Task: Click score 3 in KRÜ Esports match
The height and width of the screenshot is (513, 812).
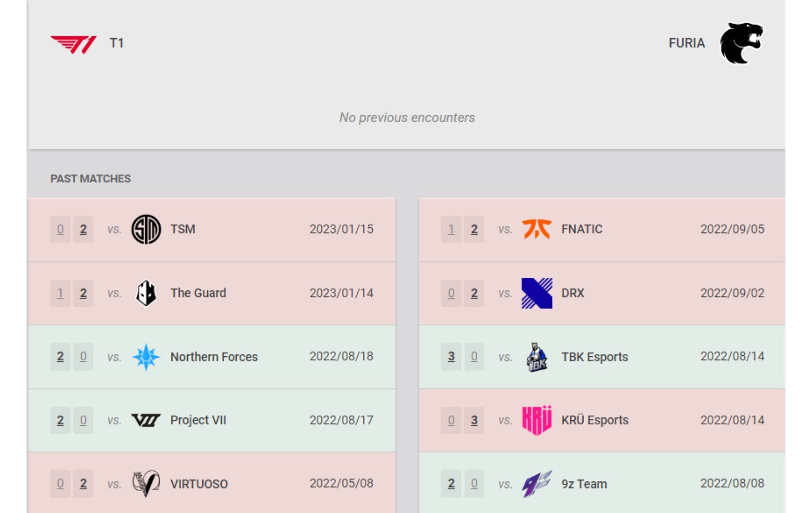Action: [x=474, y=420]
